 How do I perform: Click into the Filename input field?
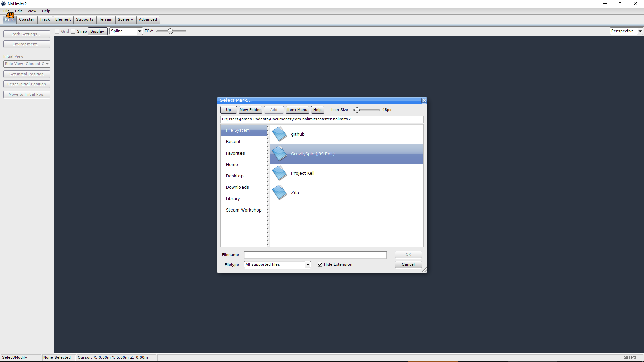point(315,255)
